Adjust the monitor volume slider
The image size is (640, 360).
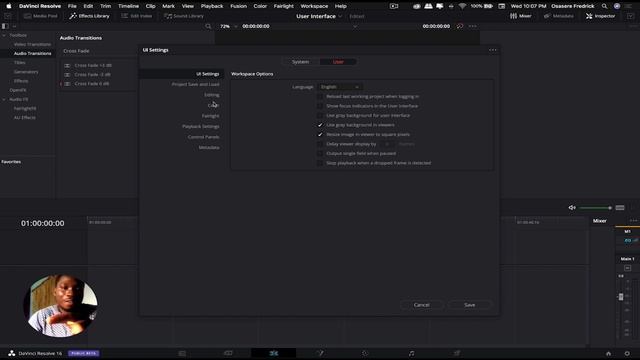coord(596,208)
